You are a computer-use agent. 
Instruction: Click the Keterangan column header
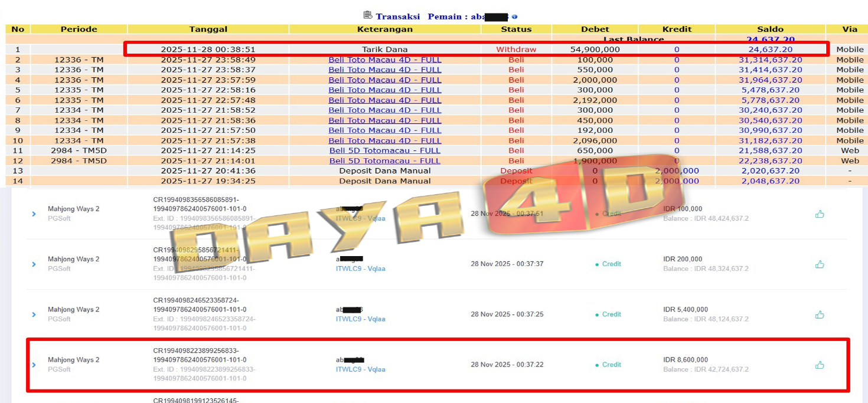pos(385,29)
